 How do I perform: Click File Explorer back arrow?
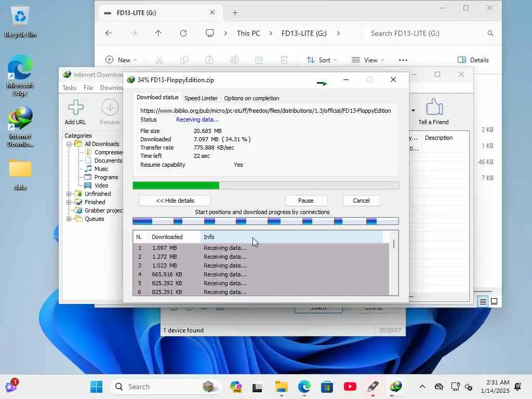pyautogui.click(x=108, y=33)
